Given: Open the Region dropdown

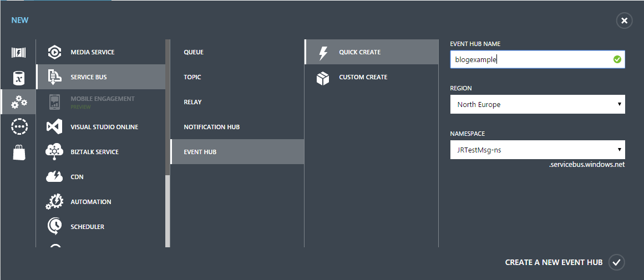Looking at the screenshot, I should 537,104.
